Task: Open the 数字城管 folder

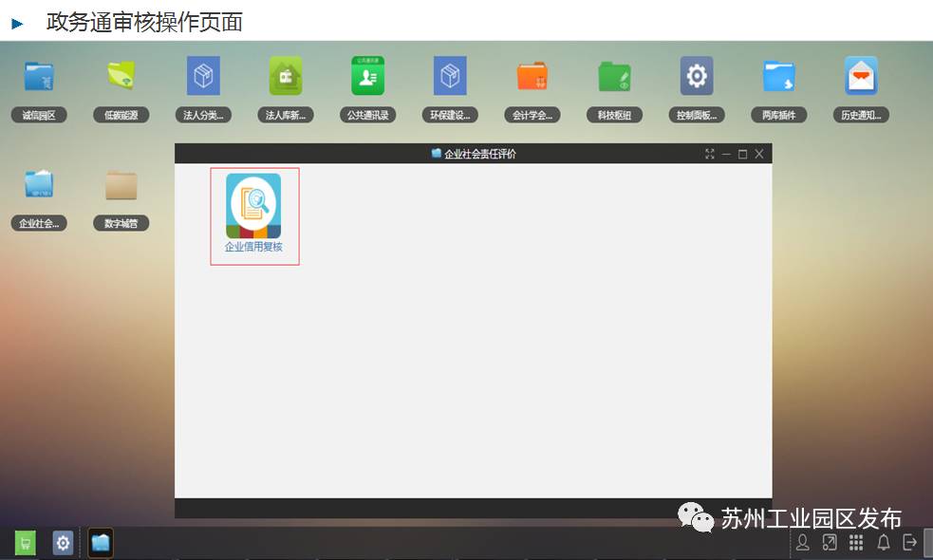Action: click(x=121, y=188)
